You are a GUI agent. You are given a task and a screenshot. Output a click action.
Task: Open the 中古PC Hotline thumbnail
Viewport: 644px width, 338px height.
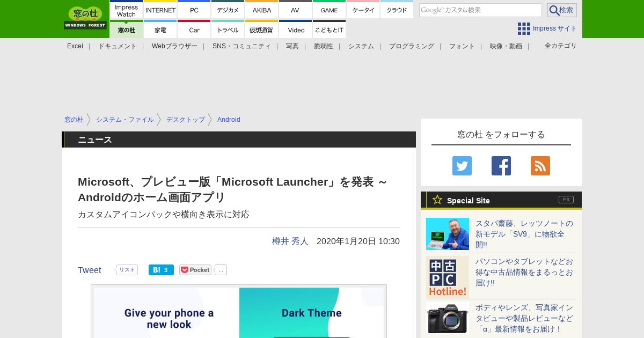coord(448,277)
